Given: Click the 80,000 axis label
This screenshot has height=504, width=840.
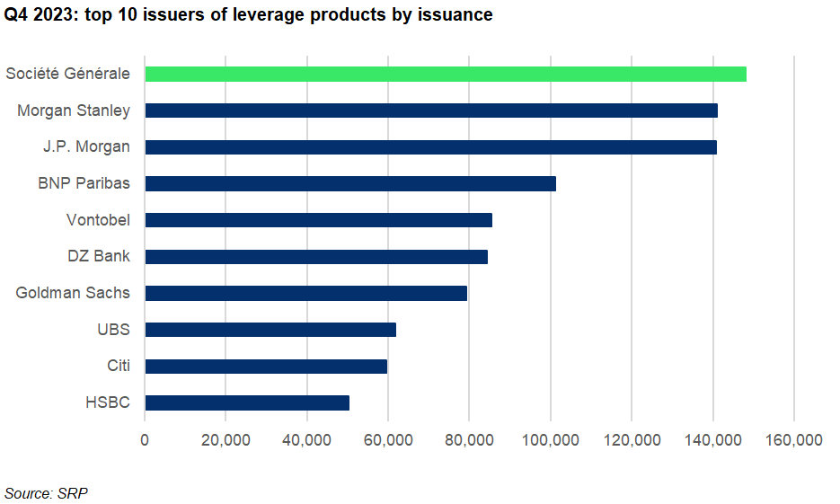Looking at the screenshot, I should pyautogui.click(x=469, y=440).
